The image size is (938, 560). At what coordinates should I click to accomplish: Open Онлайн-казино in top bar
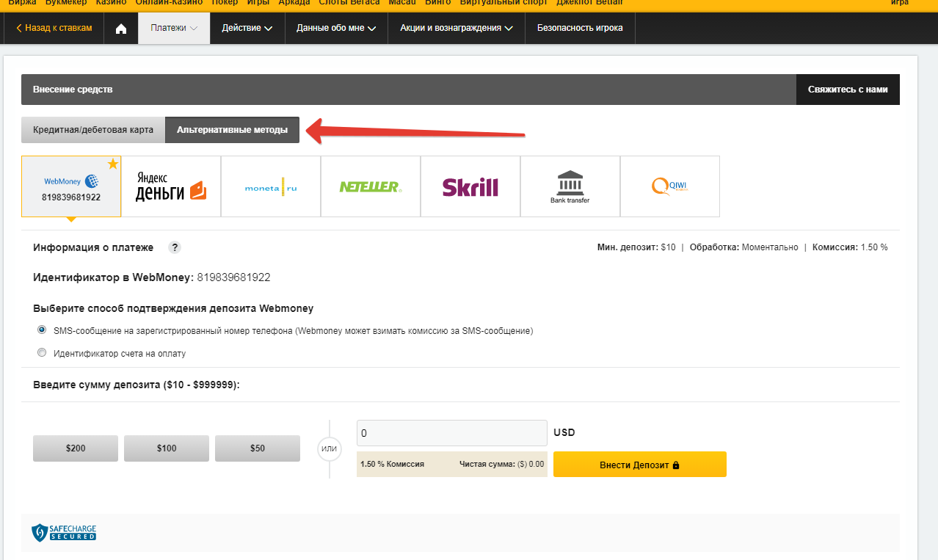tap(169, 3)
